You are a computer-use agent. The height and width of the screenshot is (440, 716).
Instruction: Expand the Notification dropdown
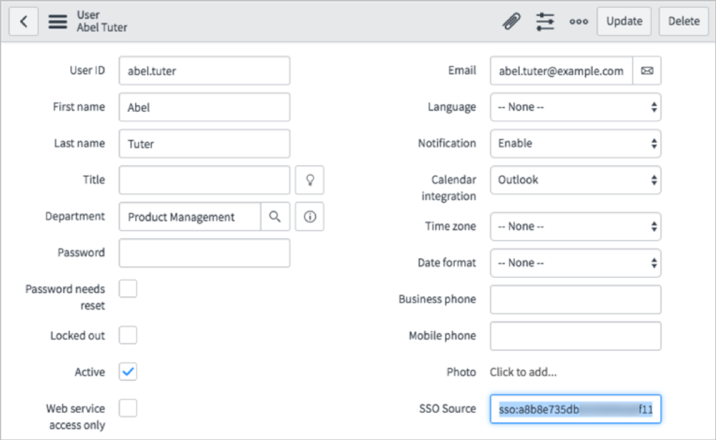click(x=575, y=143)
